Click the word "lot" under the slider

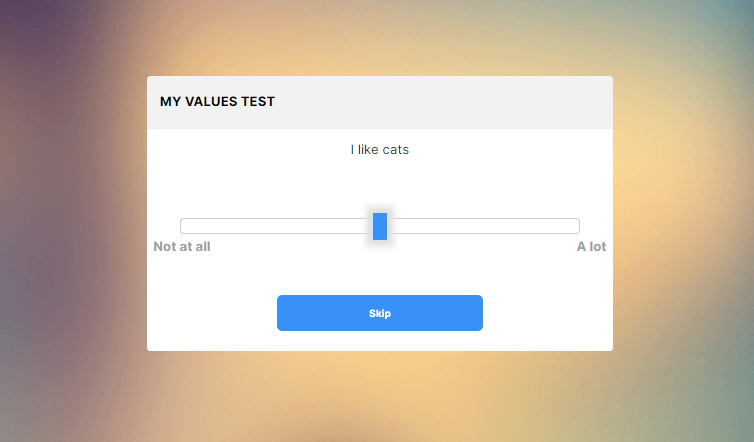tap(598, 247)
